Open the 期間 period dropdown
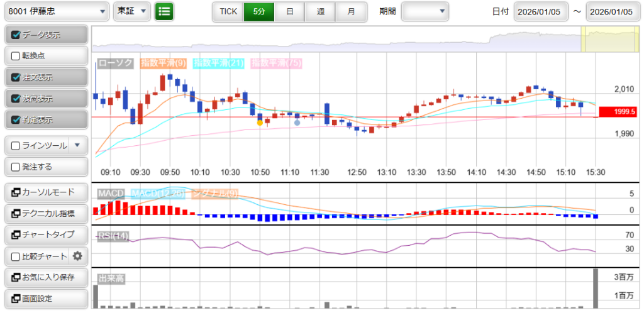Screen dimensions: 644x313 [425, 11]
